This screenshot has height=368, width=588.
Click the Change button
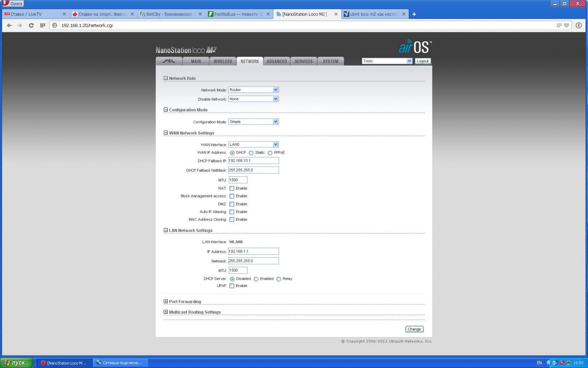[414, 329]
